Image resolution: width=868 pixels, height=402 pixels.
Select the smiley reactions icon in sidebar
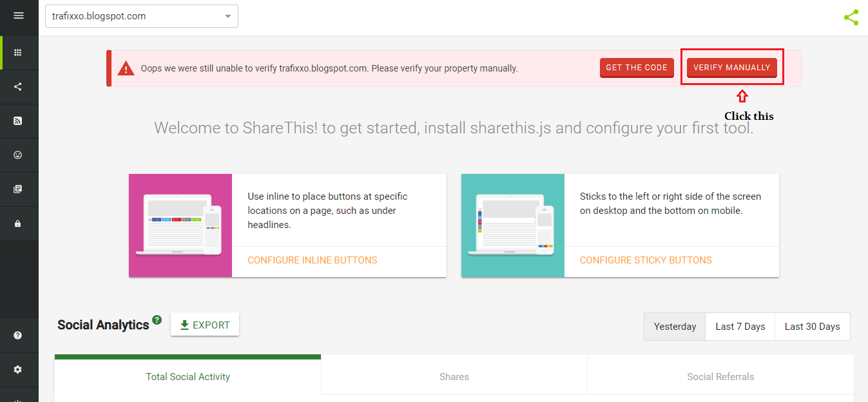tap(18, 155)
